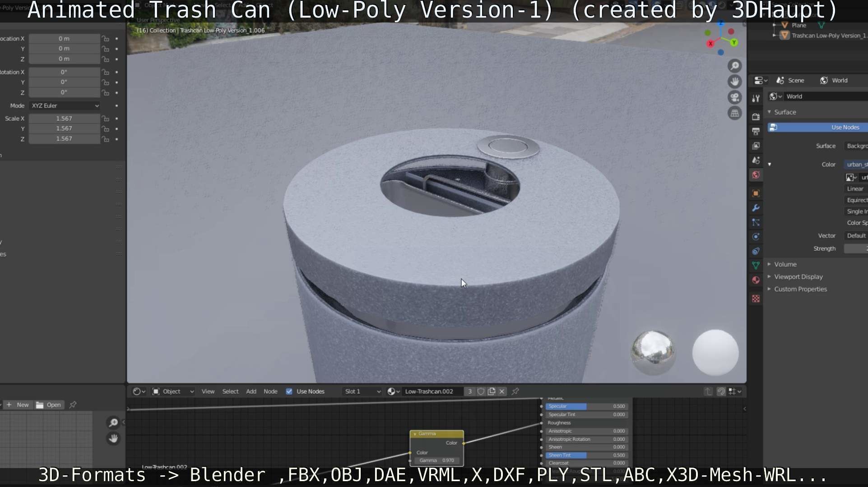
Task: Toggle lock for Scale X
Action: click(105, 119)
